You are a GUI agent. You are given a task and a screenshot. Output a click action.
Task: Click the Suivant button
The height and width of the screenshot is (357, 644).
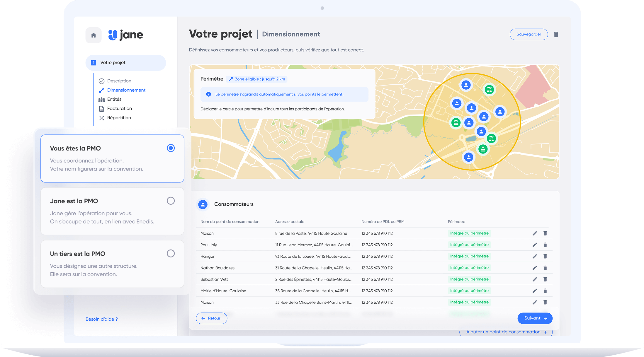[535, 318]
